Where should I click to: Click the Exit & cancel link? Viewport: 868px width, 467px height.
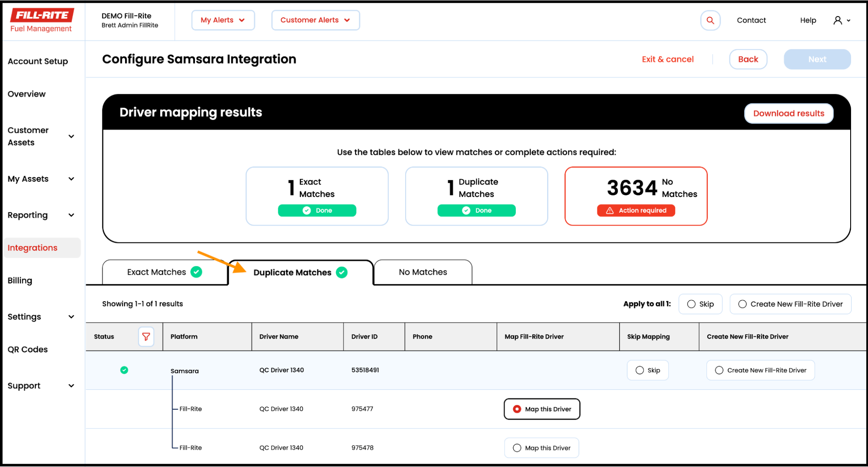click(667, 59)
